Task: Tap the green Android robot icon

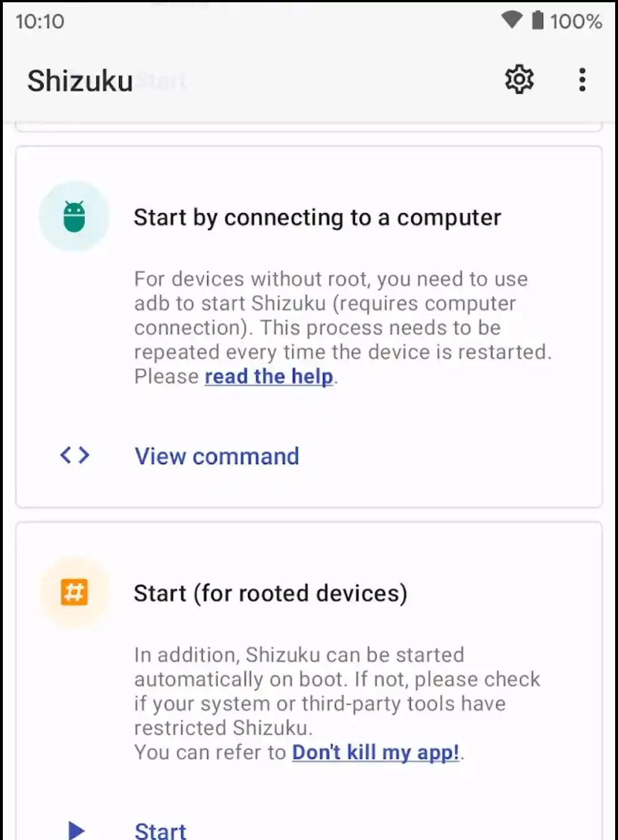Action: tap(74, 217)
